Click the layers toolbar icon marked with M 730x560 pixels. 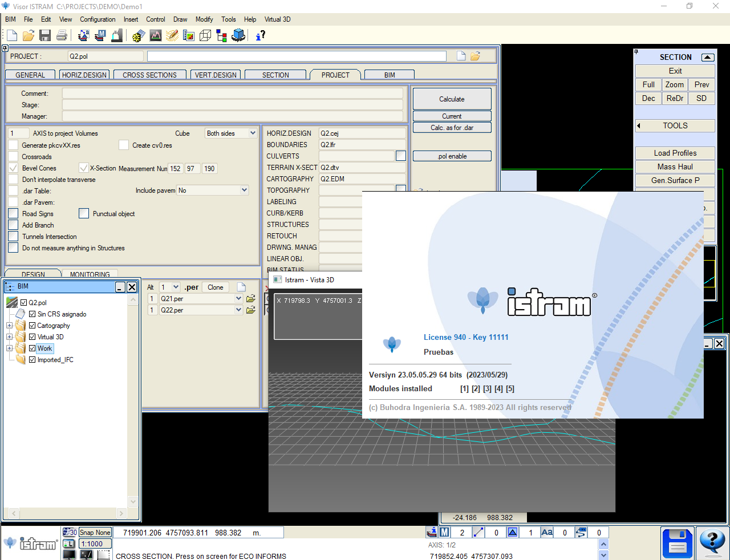pyautogui.click(x=100, y=35)
